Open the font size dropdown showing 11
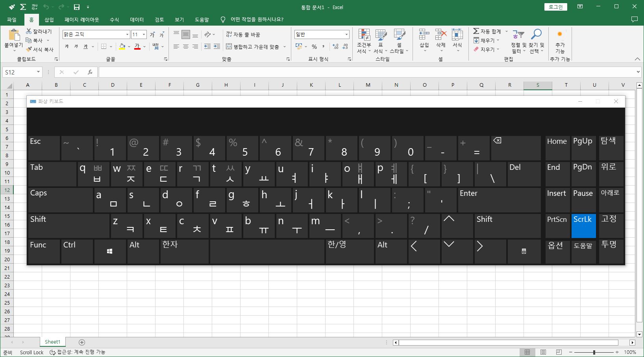Screen dimensions: 644x357 pyautogui.click(x=144, y=35)
